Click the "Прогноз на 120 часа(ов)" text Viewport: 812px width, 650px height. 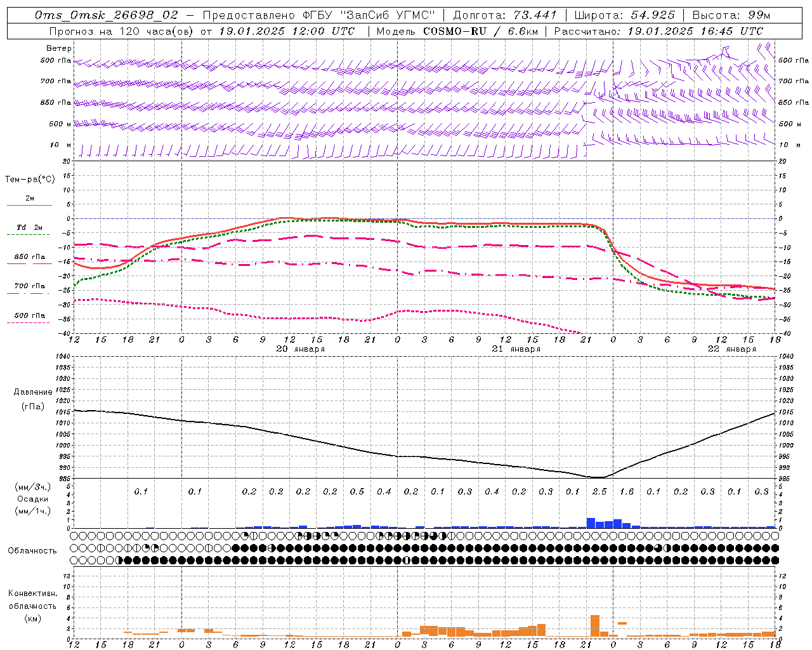pyautogui.click(x=122, y=31)
